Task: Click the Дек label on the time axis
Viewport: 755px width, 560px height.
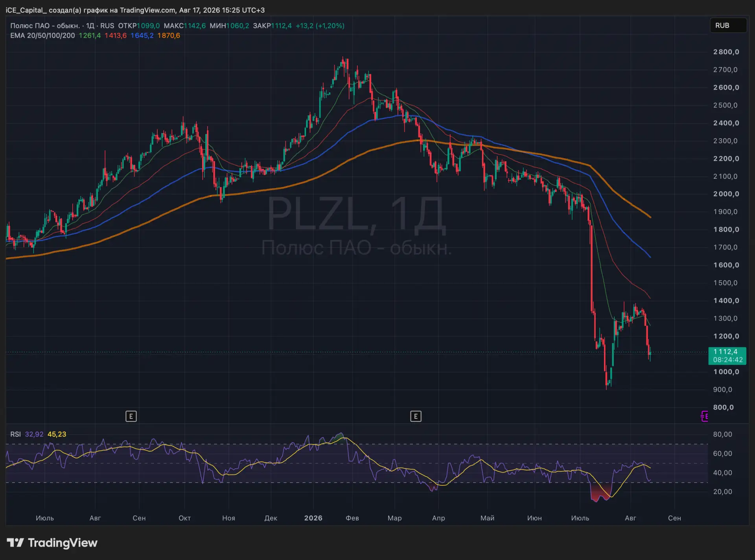Action: (x=271, y=518)
